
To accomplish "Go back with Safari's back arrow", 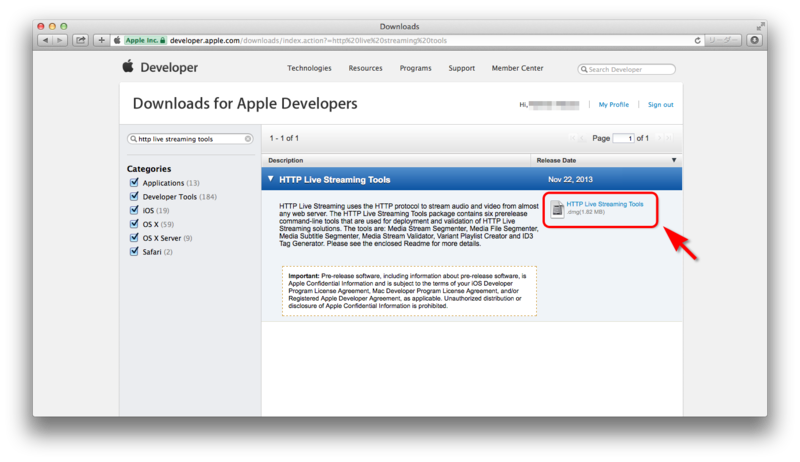I will click(x=45, y=40).
